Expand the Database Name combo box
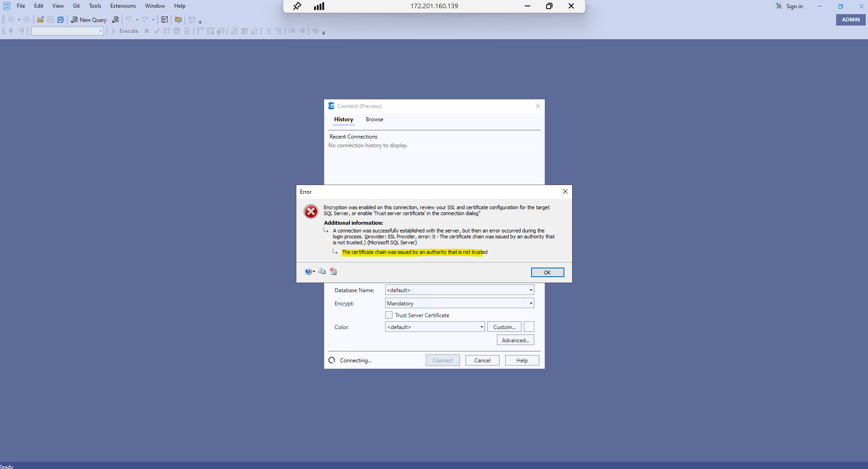868x469 pixels. pyautogui.click(x=531, y=290)
